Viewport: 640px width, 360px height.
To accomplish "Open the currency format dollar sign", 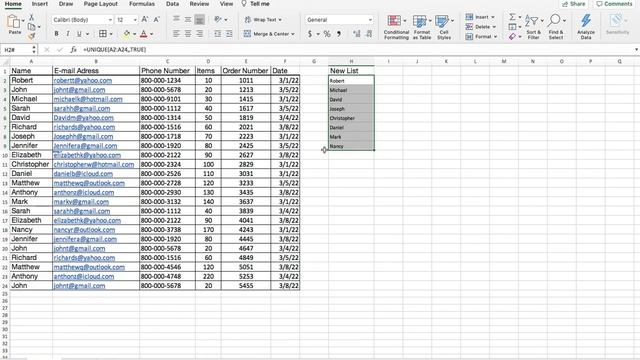I will 310,34.
